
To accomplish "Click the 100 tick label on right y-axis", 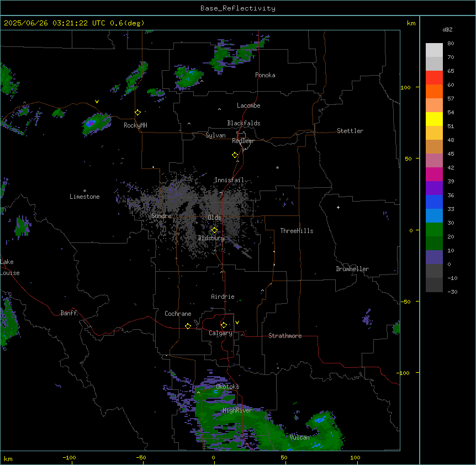I will (x=405, y=87).
